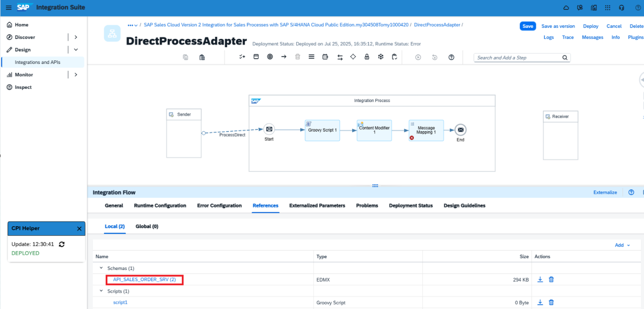Click the Copy icon in the editor toolbar
Screen dimensions: 644x309
[186, 57]
